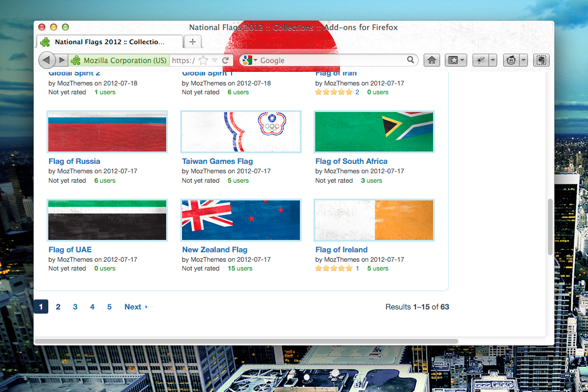The image size is (588, 392).
Task: Reload the page with the refresh icon
Action: pyautogui.click(x=226, y=60)
